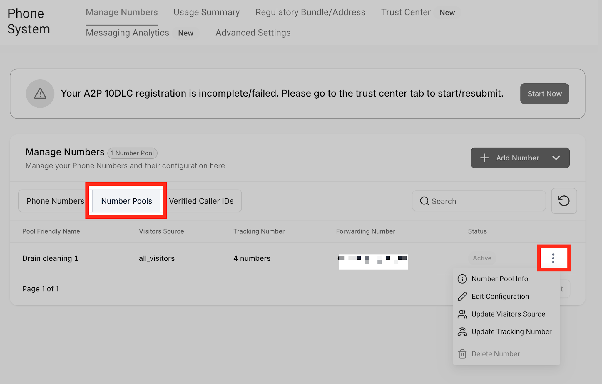This screenshot has width=602, height=384.
Task: Click the trash icon beside Delete Number
Action: point(462,354)
